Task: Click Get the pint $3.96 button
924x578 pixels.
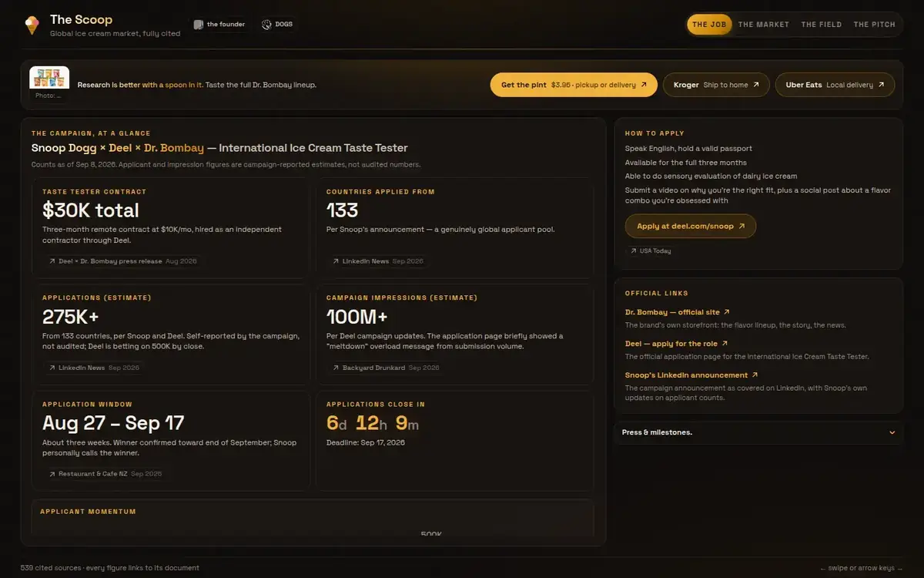Action: (574, 85)
